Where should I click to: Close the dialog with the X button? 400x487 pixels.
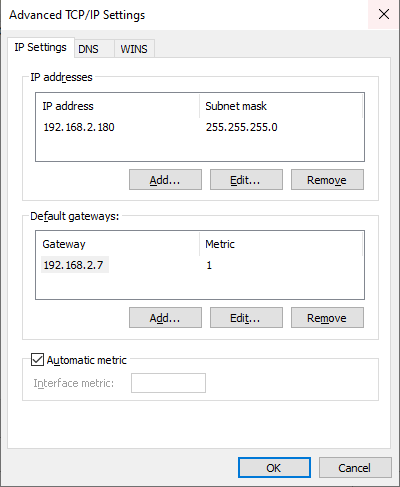384,14
